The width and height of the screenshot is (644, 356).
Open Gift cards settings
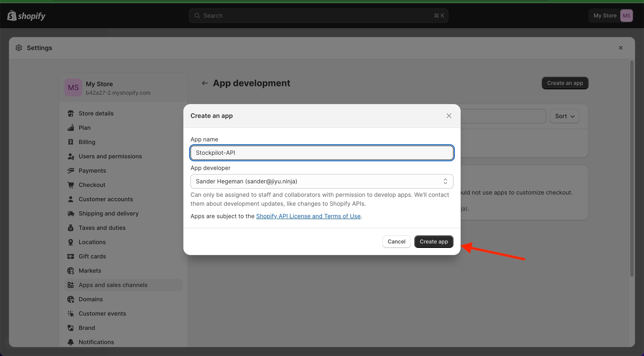[123, 256]
